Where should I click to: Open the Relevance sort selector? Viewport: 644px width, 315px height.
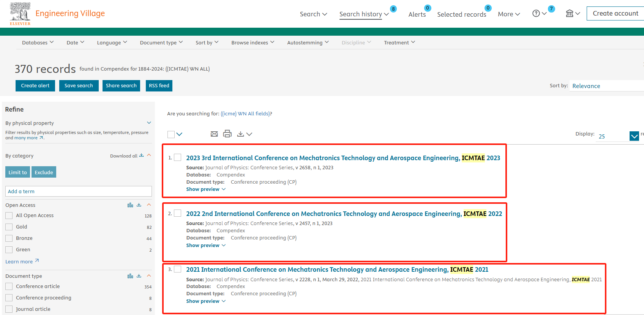[x=607, y=86]
